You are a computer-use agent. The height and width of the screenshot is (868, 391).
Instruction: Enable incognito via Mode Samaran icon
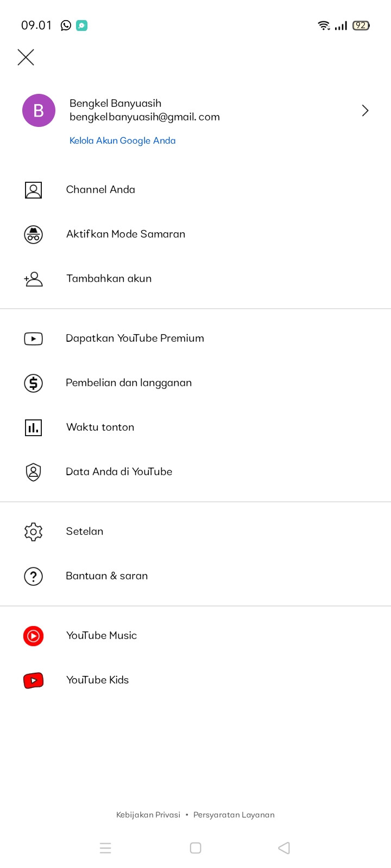point(33,234)
